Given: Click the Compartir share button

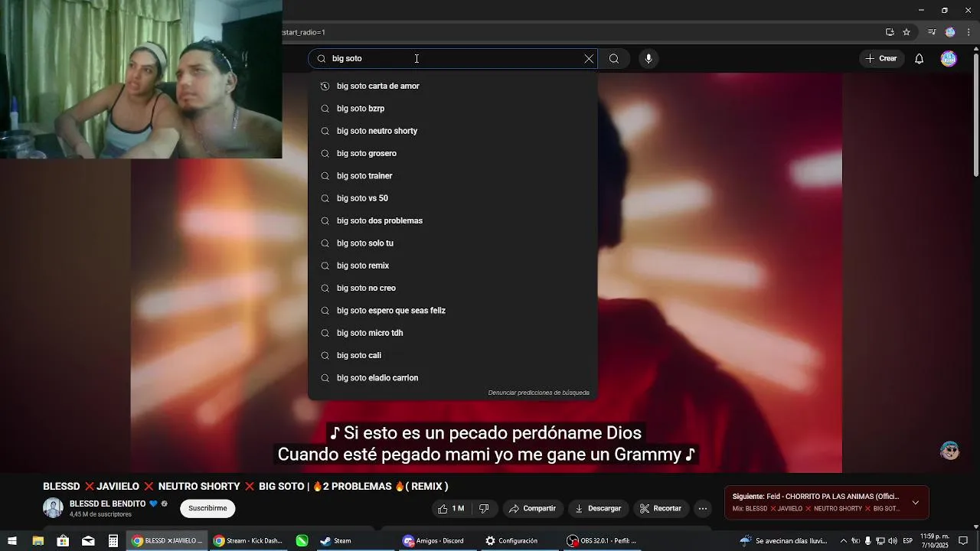Looking at the screenshot, I should [533, 508].
